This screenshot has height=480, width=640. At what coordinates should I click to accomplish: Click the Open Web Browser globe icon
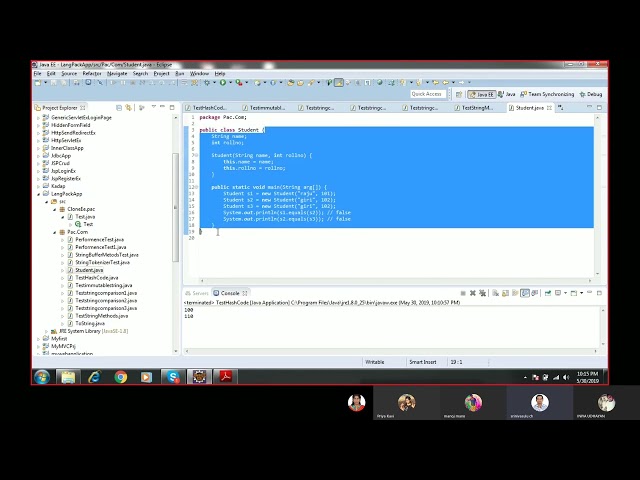coord(379,82)
